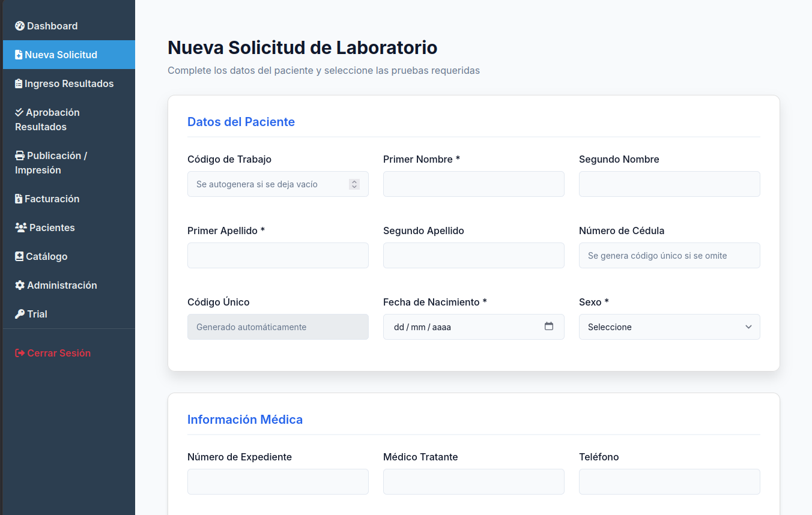Click the disabled Código Único field
Screen dimensions: 812x515
(278, 327)
